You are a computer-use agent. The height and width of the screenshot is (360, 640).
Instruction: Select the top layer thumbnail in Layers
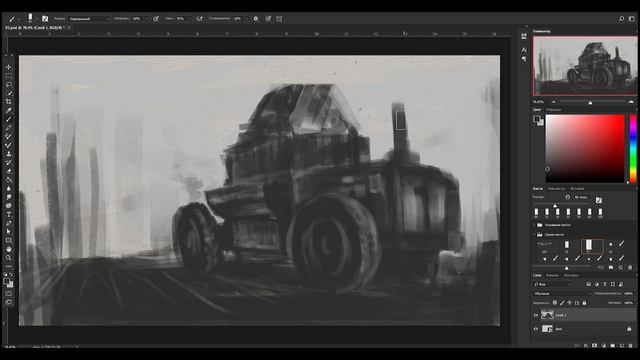(x=547, y=315)
